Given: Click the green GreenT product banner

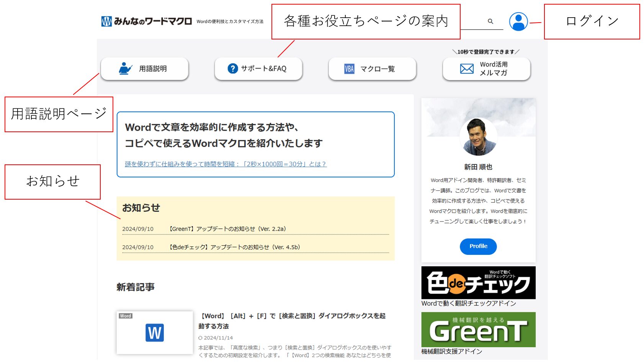Looking at the screenshot, I should (x=478, y=330).
